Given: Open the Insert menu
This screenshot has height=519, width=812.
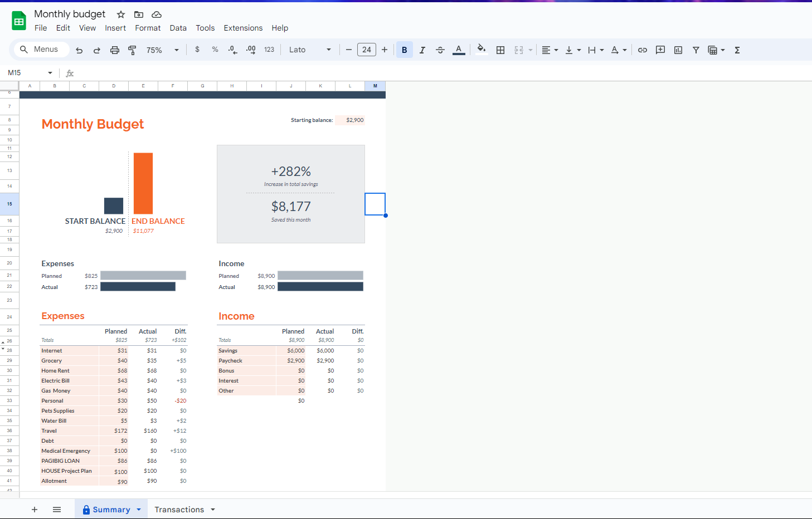Looking at the screenshot, I should pyautogui.click(x=115, y=28).
